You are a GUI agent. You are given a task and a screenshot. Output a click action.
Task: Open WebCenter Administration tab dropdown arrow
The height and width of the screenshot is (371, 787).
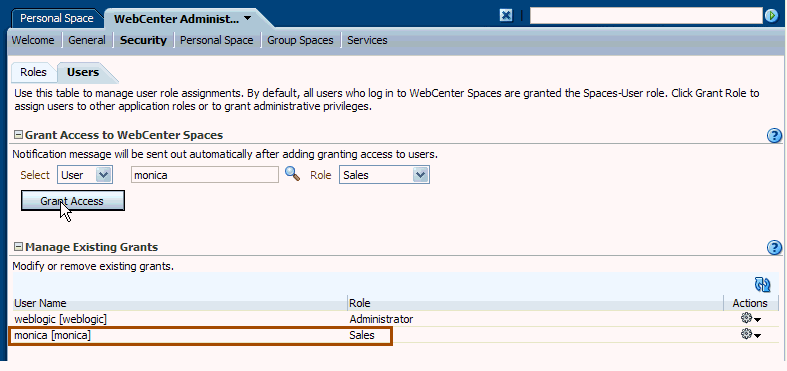[247, 19]
